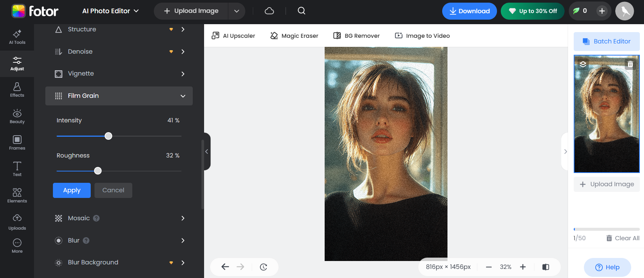
Task: Click the green leaf credits icon
Action: click(576, 11)
